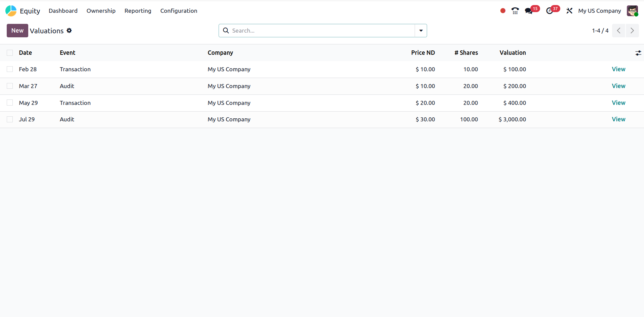Screen dimensions: 644x317
Task: Open the chat messages icon
Action: coord(529,11)
